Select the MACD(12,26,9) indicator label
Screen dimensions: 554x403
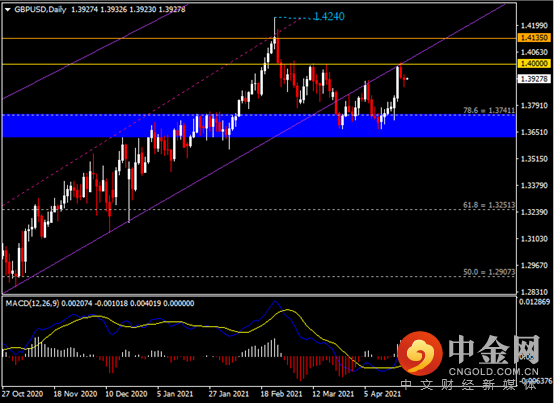coord(33,303)
